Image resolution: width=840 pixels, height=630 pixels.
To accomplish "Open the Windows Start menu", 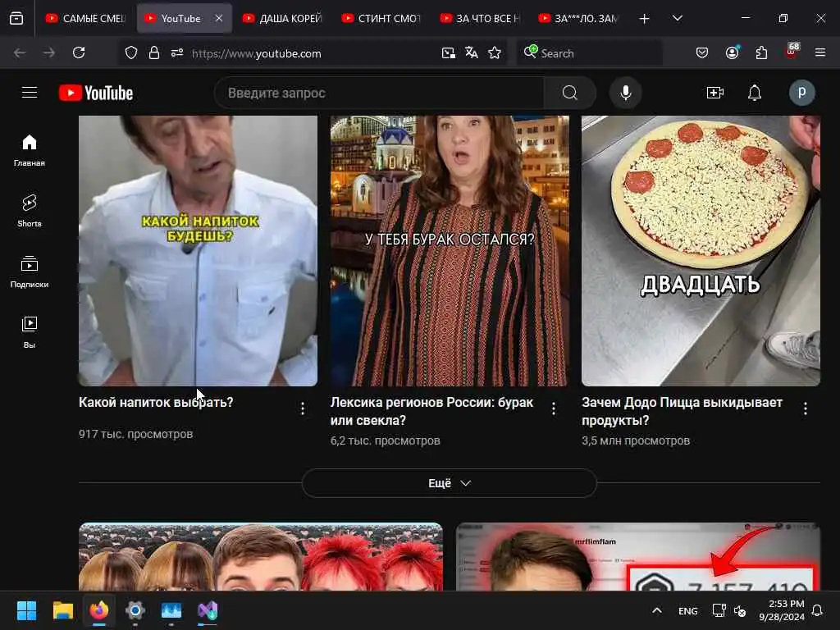I will click(26, 610).
